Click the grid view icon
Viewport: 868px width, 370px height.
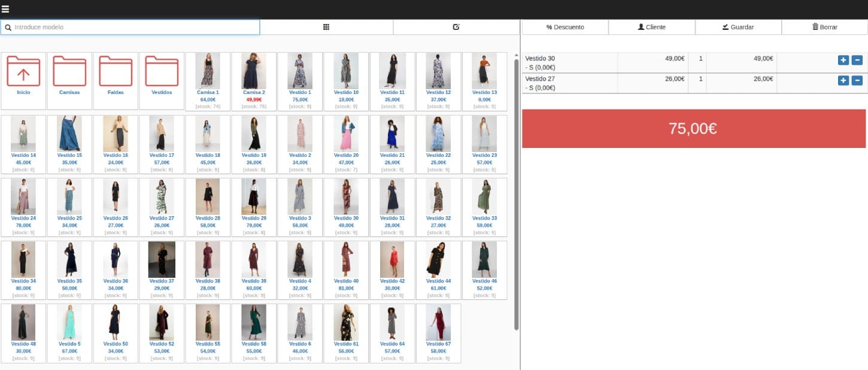326,27
